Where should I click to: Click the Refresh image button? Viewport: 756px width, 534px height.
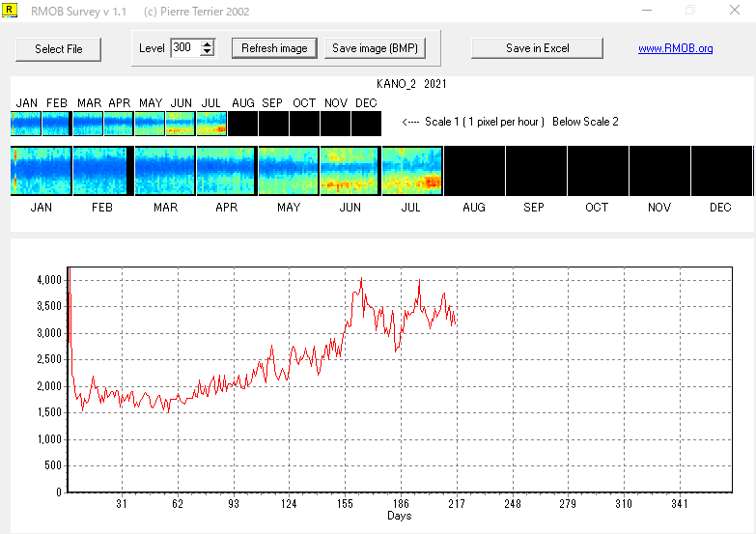point(274,48)
